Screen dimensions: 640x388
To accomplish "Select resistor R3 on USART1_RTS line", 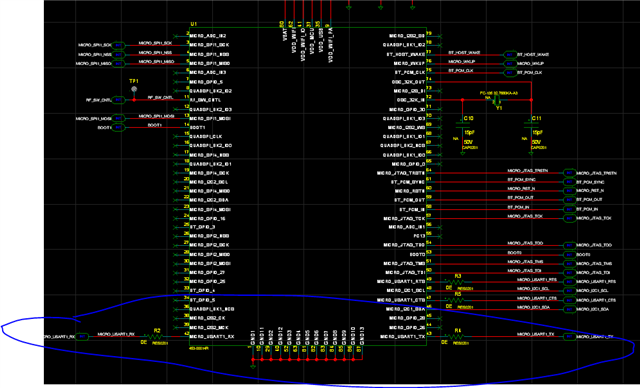I will point(456,282).
